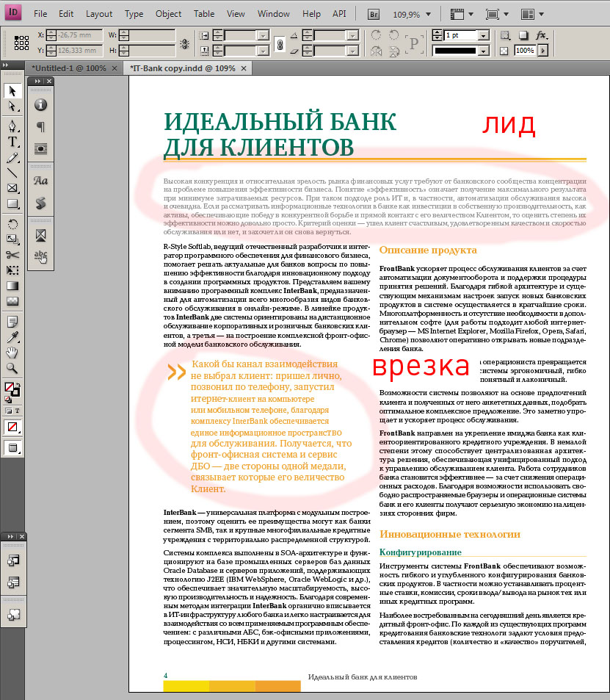Open the Object menu

[x=168, y=14]
